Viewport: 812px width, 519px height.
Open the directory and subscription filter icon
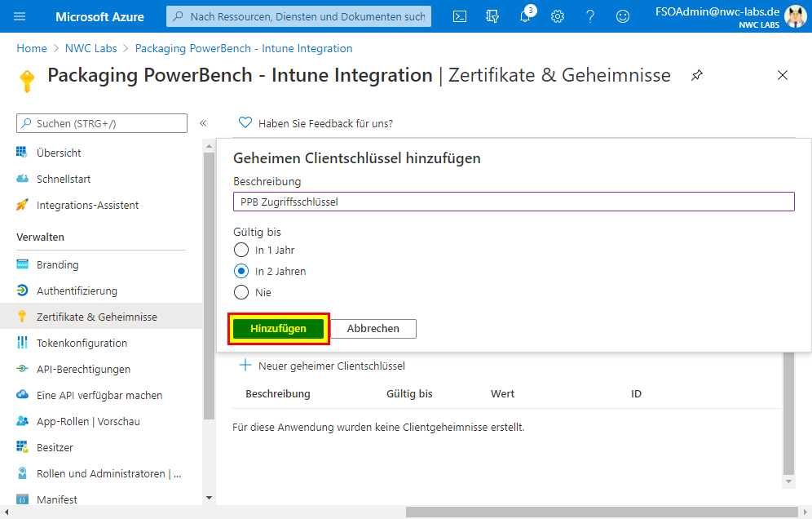492,16
